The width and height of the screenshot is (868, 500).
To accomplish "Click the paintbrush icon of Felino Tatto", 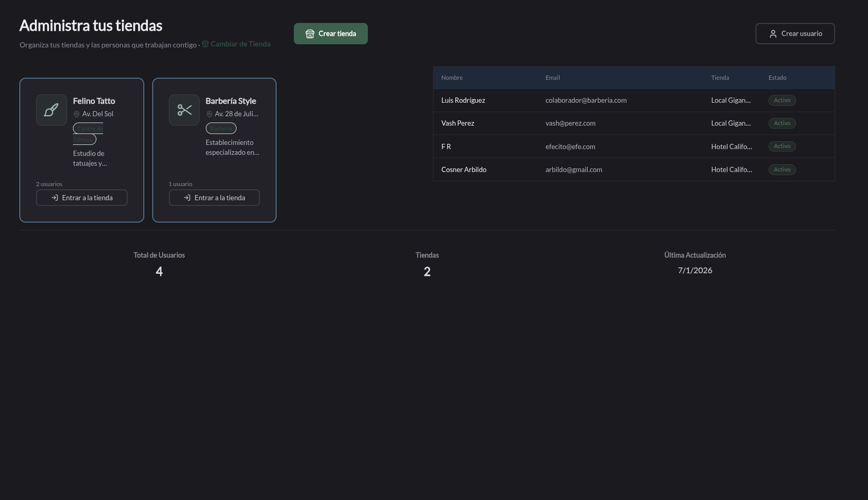I will click(x=51, y=110).
